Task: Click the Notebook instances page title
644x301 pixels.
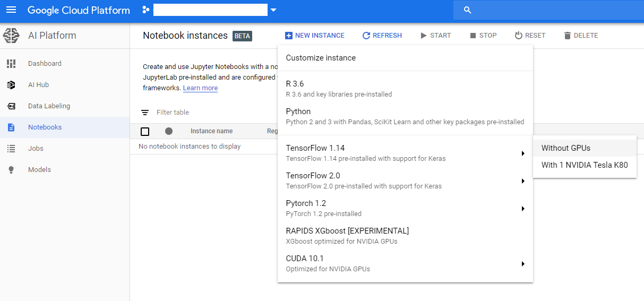Action: pyautogui.click(x=185, y=36)
